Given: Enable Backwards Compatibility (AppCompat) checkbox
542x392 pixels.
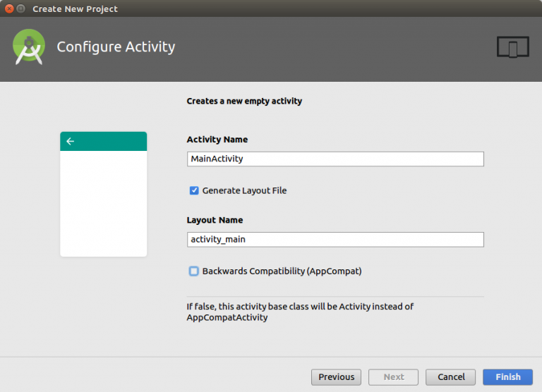Looking at the screenshot, I should tap(194, 271).
